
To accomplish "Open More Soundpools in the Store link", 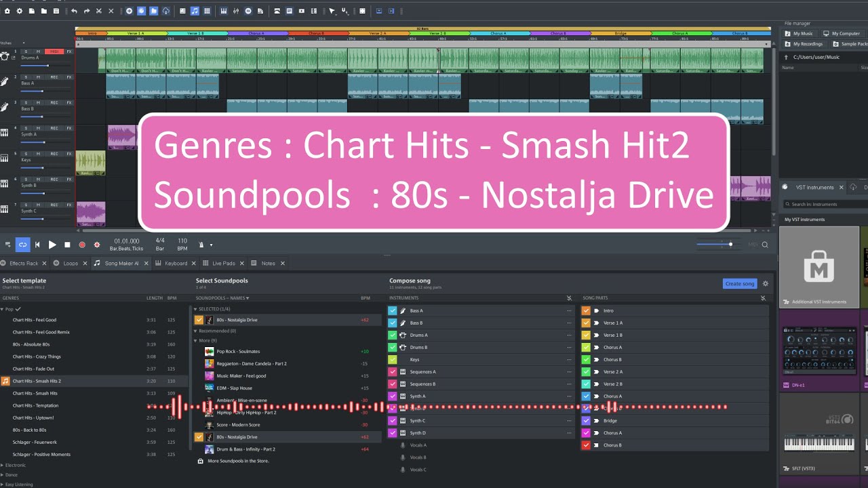I will (x=238, y=461).
